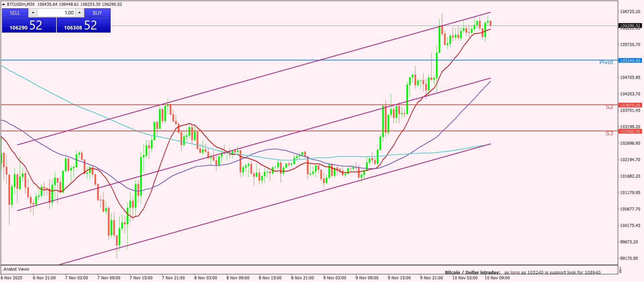644x282 pixels.
Task: Click the 7 Nov 03:00 time label
Action: [x=77, y=278]
